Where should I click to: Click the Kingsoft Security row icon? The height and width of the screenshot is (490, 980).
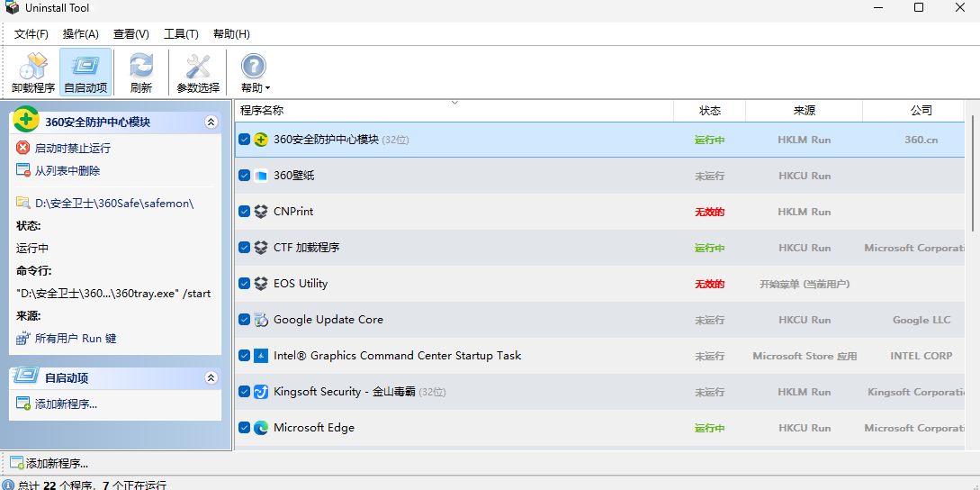pyautogui.click(x=261, y=392)
